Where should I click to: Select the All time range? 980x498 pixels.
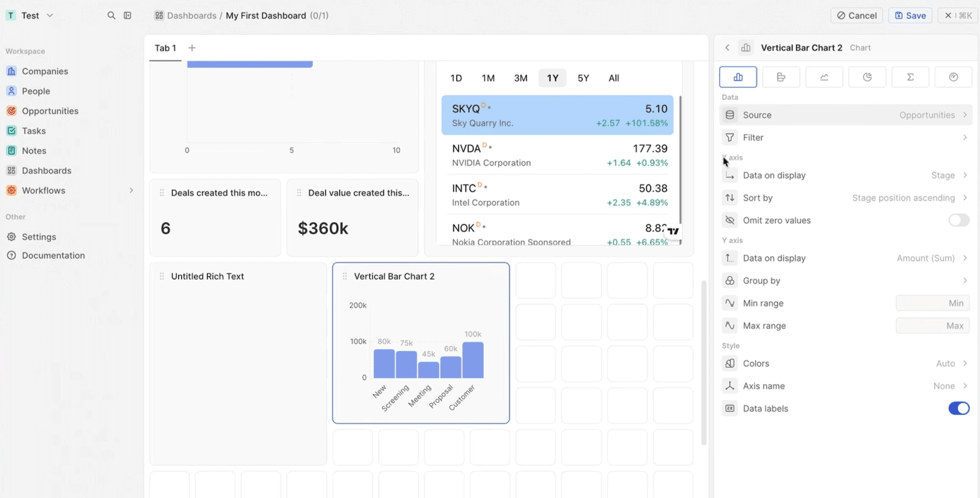pos(614,78)
